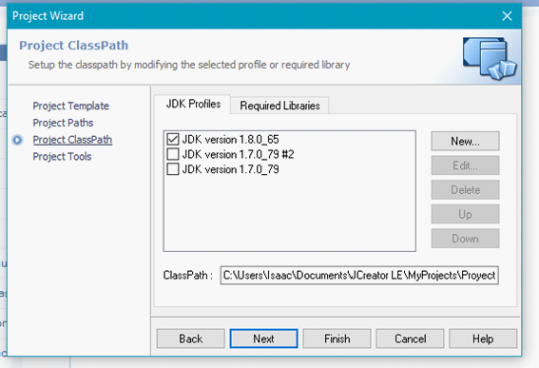
Task: Click the ClassPath input field
Action: (x=359, y=275)
